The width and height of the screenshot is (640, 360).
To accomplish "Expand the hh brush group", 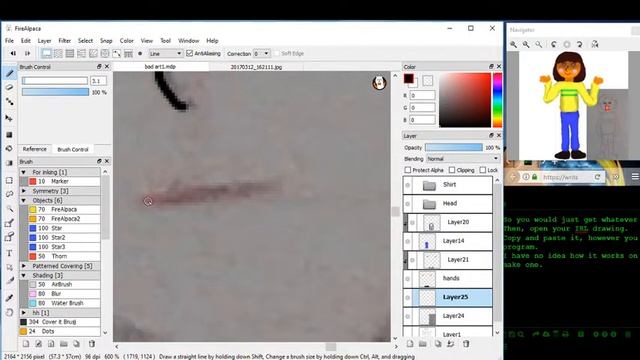I will (x=24, y=313).
